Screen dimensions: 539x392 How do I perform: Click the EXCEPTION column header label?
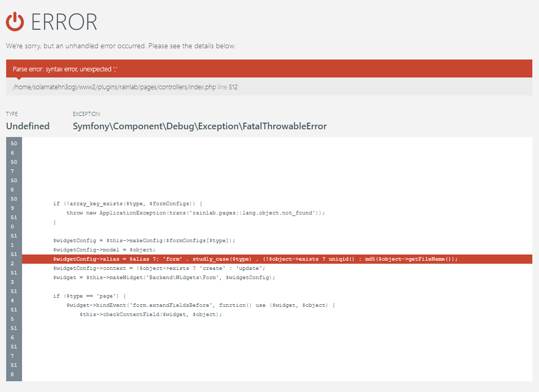click(x=86, y=114)
